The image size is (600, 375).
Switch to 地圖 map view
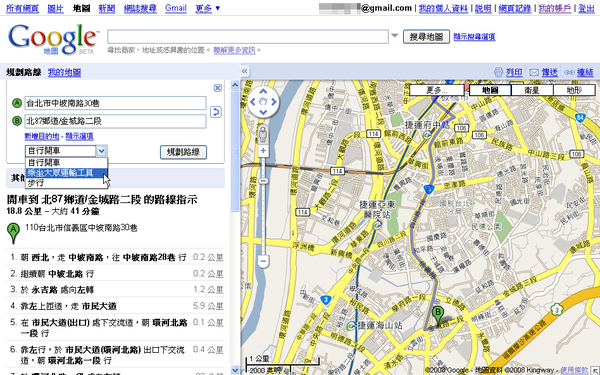point(490,90)
